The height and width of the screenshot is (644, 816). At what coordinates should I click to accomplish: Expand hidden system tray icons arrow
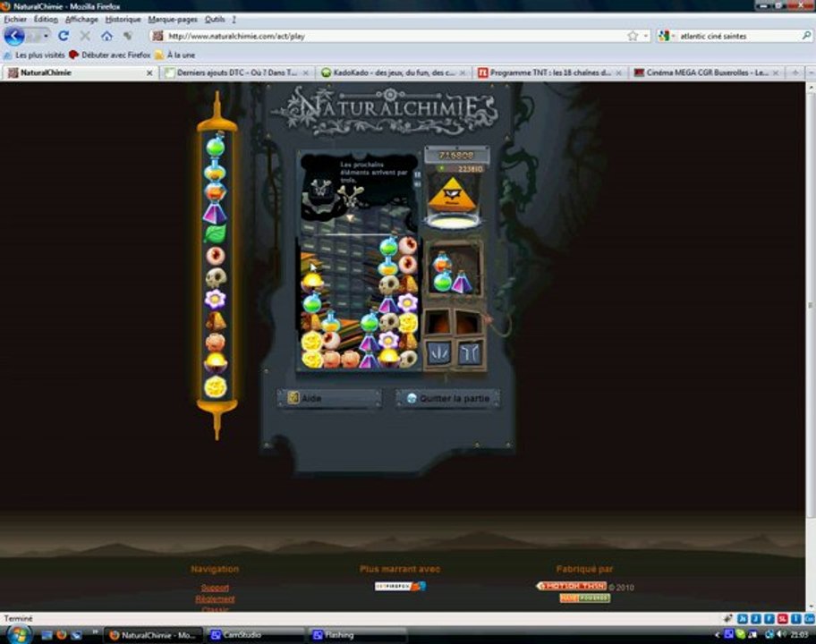point(718,634)
